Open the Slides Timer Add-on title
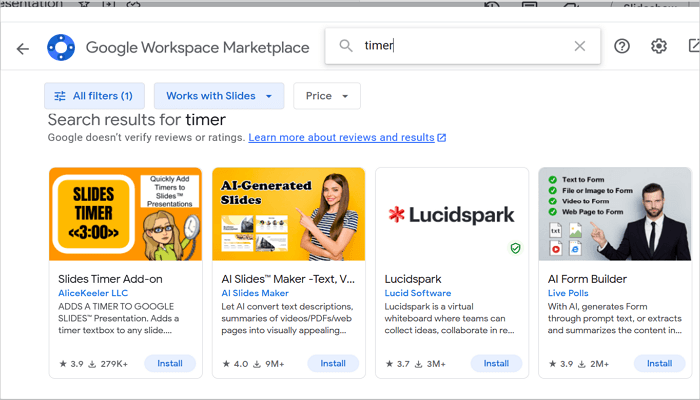700x400 pixels. pos(110,279)
